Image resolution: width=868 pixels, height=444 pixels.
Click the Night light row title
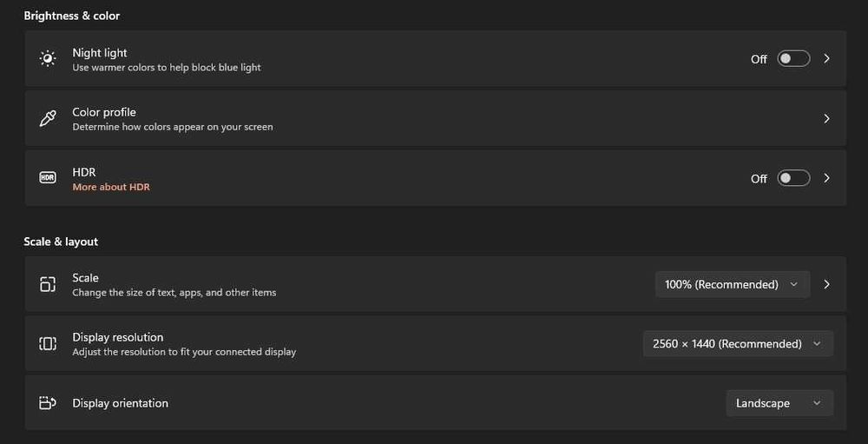[x=100, y=53]
